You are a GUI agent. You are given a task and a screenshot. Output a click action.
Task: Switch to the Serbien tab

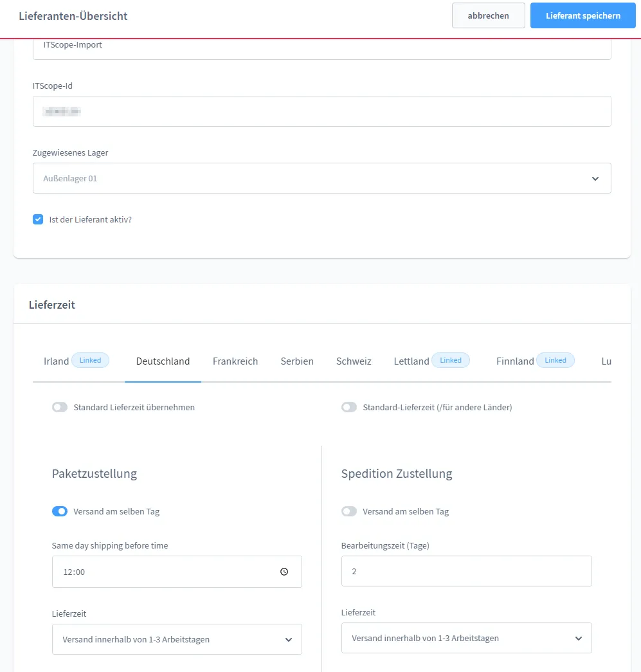click(297, 361)
